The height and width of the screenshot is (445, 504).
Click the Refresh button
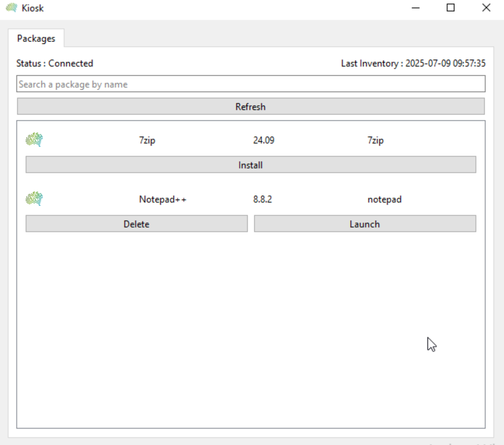[x=251, y=106]
